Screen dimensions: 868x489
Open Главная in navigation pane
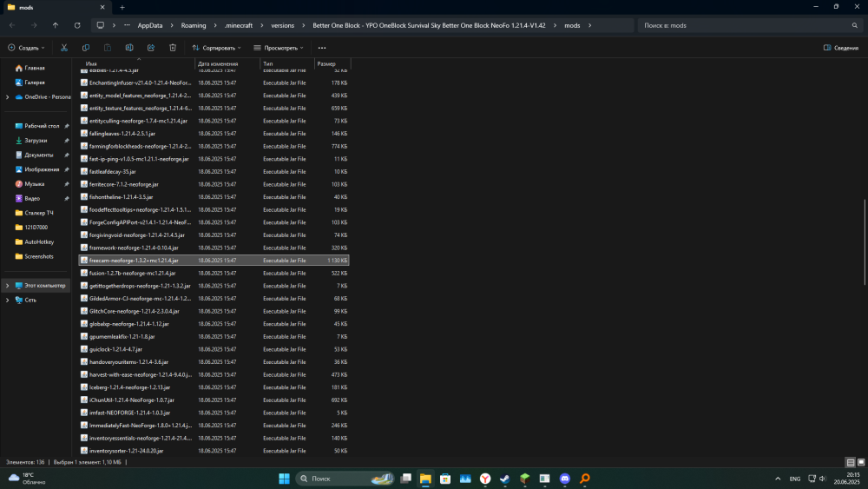(x=35, y=68)
